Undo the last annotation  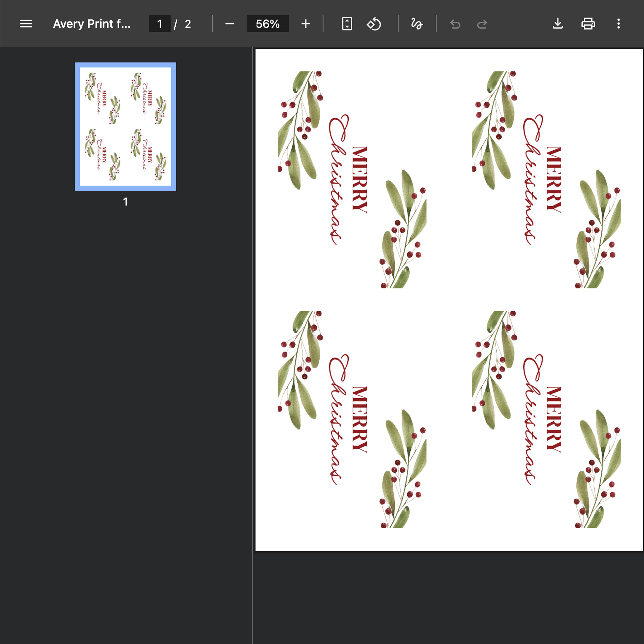tap(455, 24)
